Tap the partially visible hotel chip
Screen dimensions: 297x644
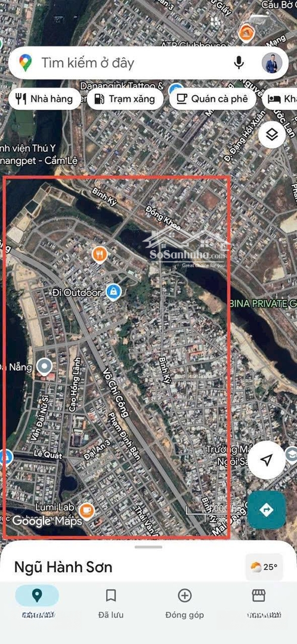click(x=280, y=98)
